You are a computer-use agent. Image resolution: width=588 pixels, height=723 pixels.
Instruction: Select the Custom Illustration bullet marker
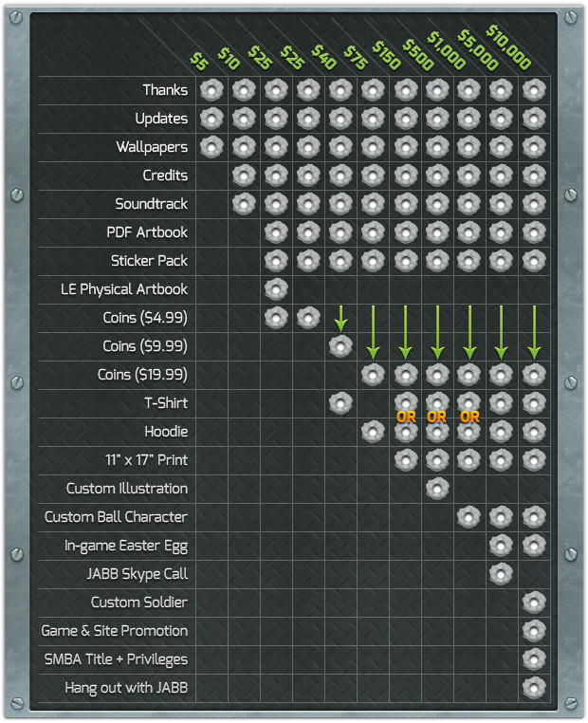(437, 489)
